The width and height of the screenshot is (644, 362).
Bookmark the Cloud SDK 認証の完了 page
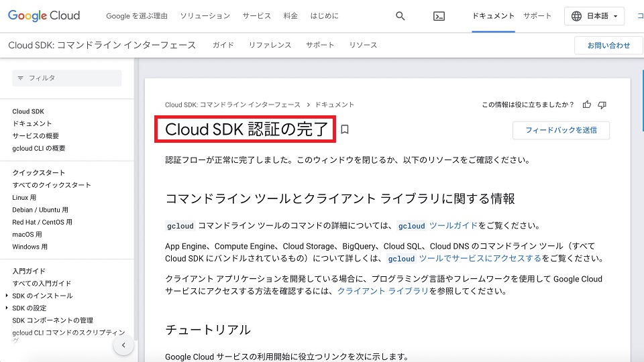[x=345, y=129]
